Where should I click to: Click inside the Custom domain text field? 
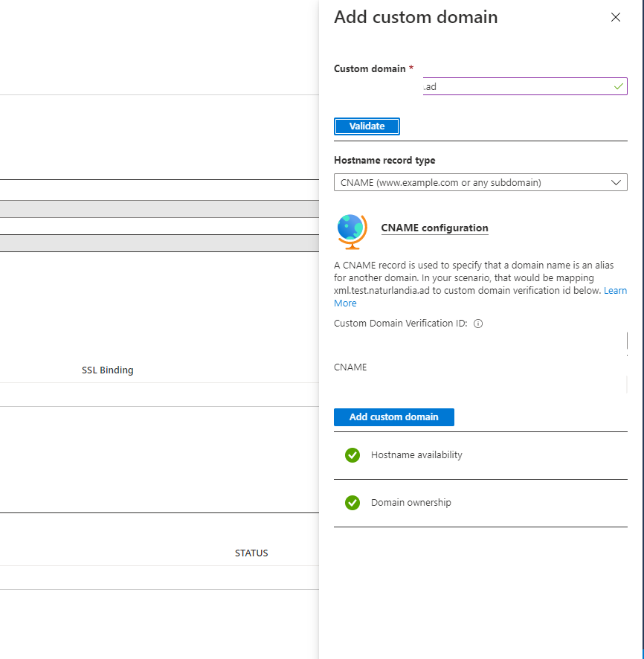pos(521,86)
